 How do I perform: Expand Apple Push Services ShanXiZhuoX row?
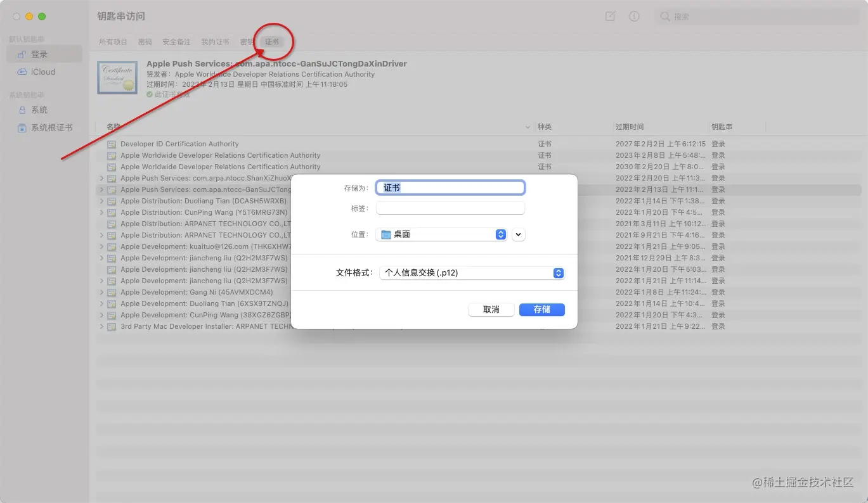coord(101,178)
